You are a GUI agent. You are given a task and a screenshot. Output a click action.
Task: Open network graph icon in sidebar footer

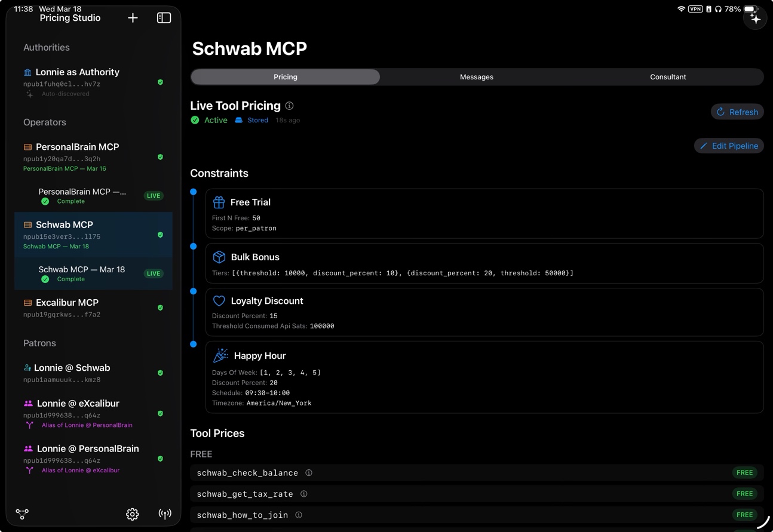(22, 513)
